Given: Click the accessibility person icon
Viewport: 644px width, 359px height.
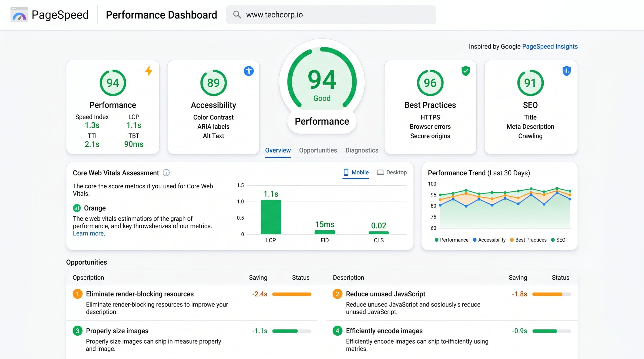Looking at the screenshot, I should pos(249,71).
